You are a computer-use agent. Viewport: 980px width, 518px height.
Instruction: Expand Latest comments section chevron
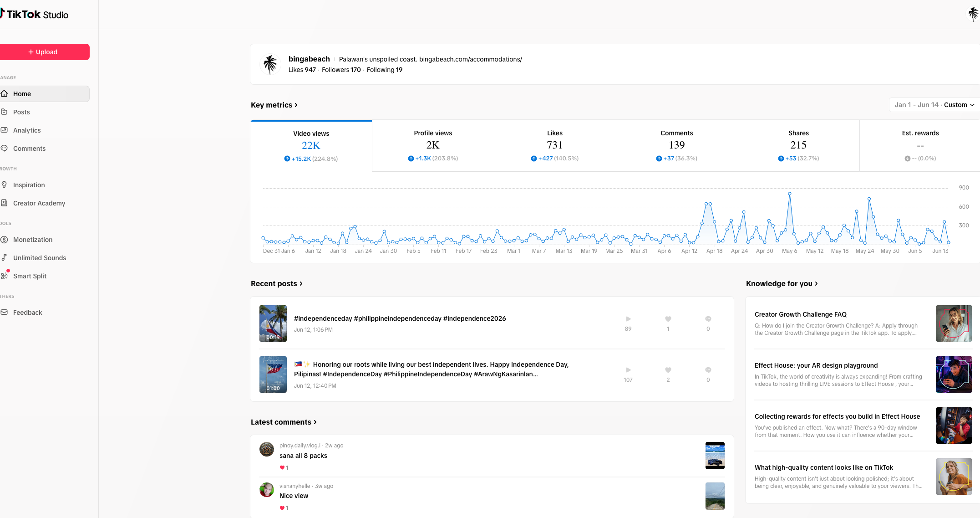[315, 422]
